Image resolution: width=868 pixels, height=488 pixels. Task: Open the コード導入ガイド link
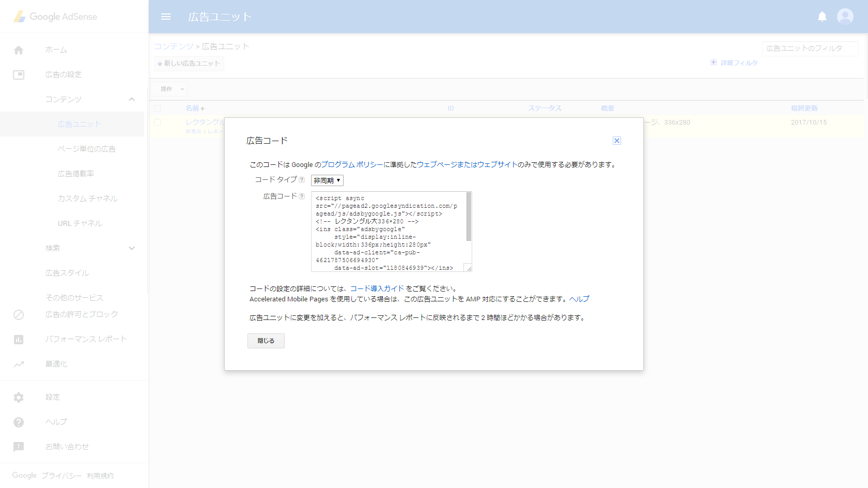point(377,289)
